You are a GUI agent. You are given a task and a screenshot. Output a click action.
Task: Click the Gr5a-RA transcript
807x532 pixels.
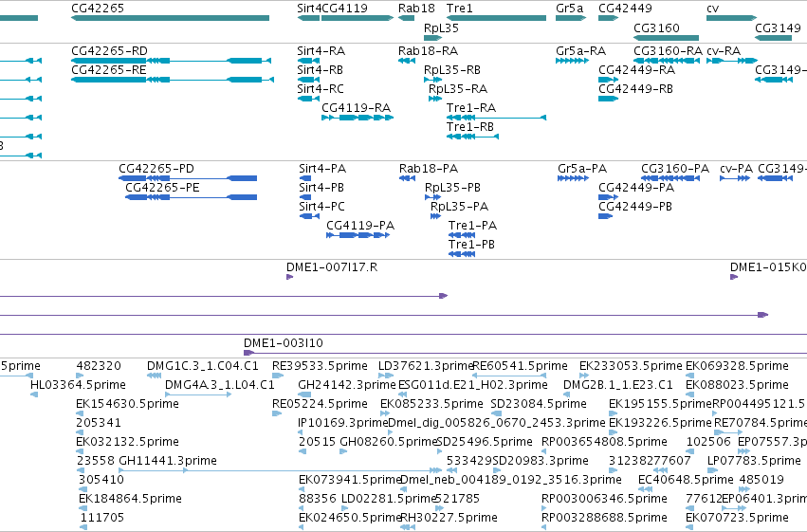point(573,61)
